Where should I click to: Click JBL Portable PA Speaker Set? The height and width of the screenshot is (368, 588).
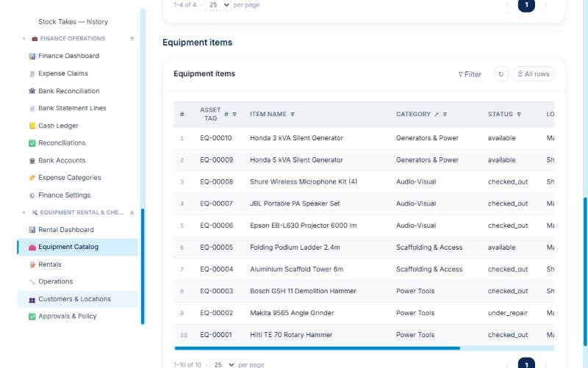click(x=295, y=203)
